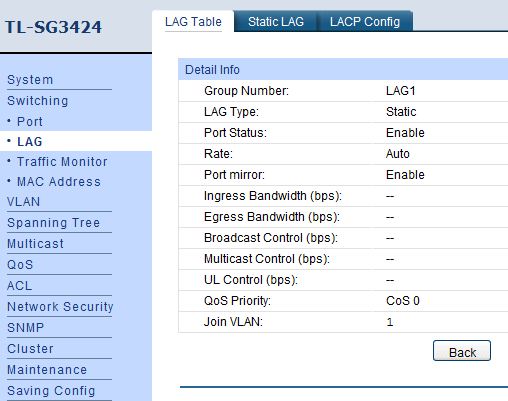
Task: Open the Maintenance menu
Action: click(x=47, y=370)
